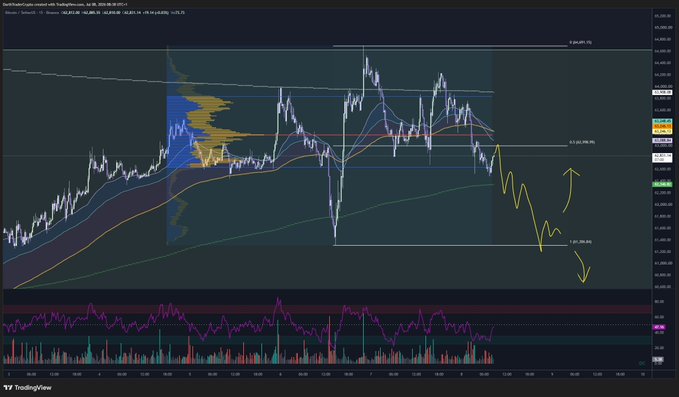Click the current price label 62,831.14 with countdown

point(662,157)
